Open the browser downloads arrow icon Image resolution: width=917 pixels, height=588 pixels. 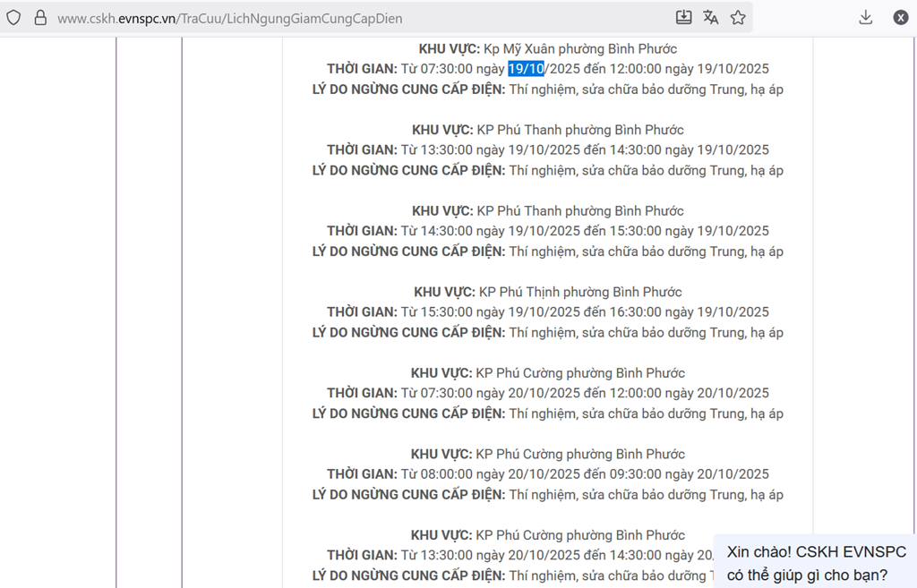pos(865,18)
